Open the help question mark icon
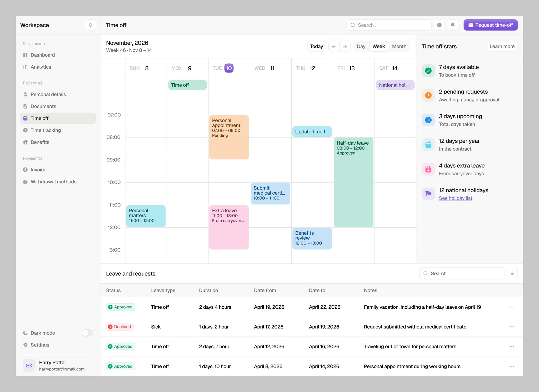 (439, 25)
